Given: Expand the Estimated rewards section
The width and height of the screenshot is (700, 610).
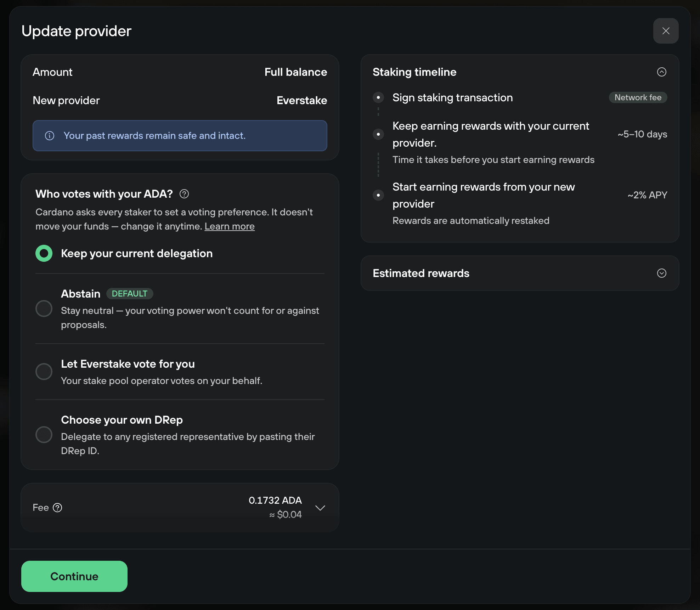Looking at the screenshot, I should coord(661,273).
